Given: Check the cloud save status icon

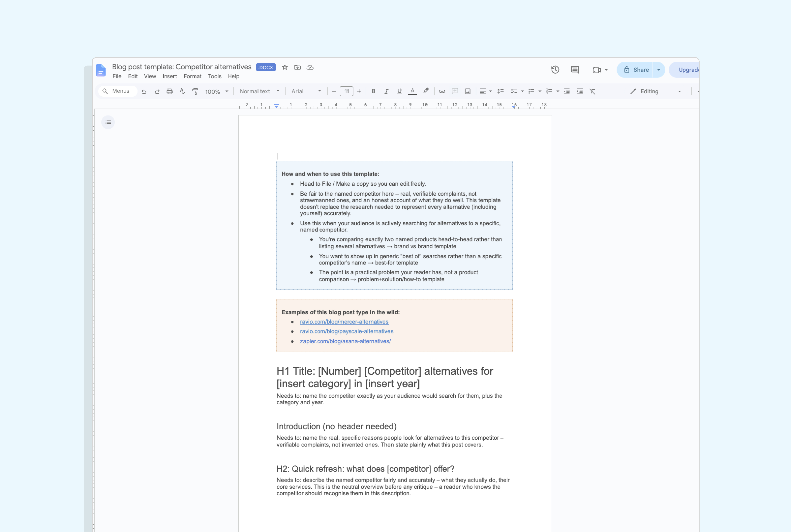Looking at the screenshot, I should [x=310, y=67].
